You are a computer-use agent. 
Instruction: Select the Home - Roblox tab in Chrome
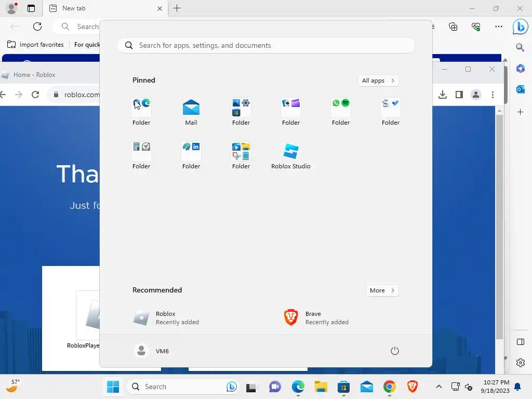click(34, 75)
